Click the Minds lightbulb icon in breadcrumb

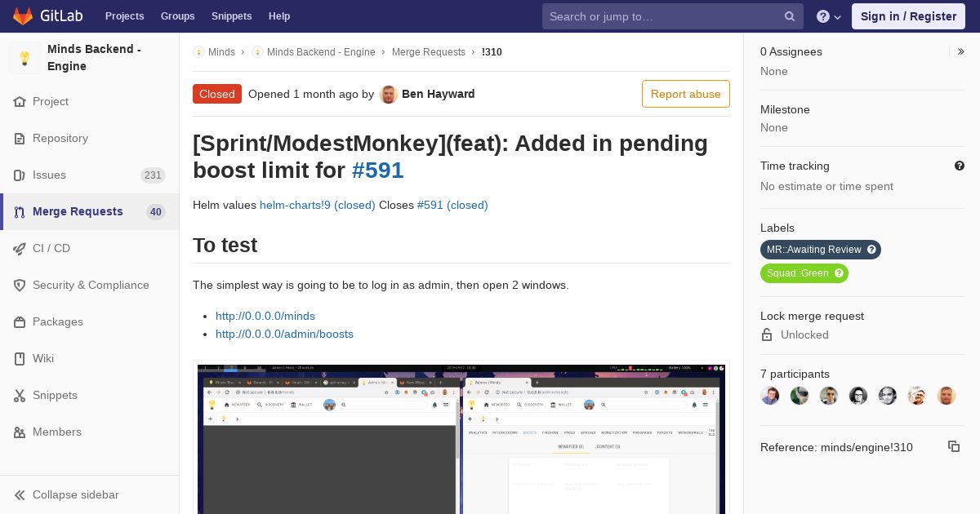point(198,51)
